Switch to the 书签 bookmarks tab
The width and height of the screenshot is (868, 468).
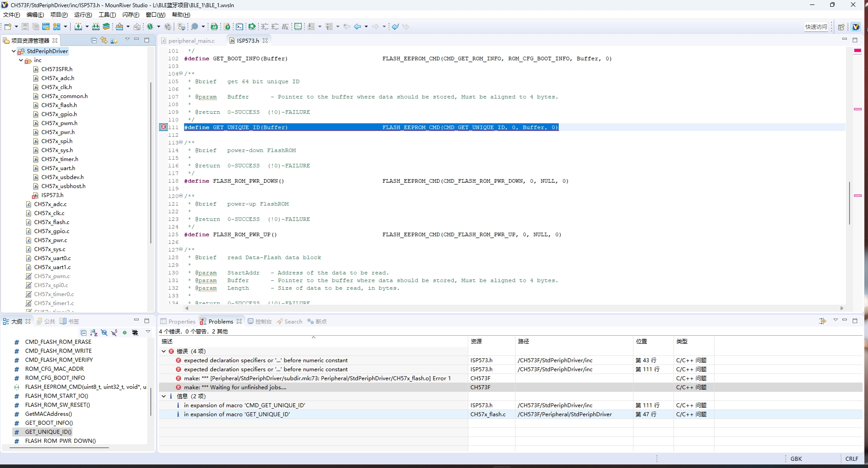[69, 321]
